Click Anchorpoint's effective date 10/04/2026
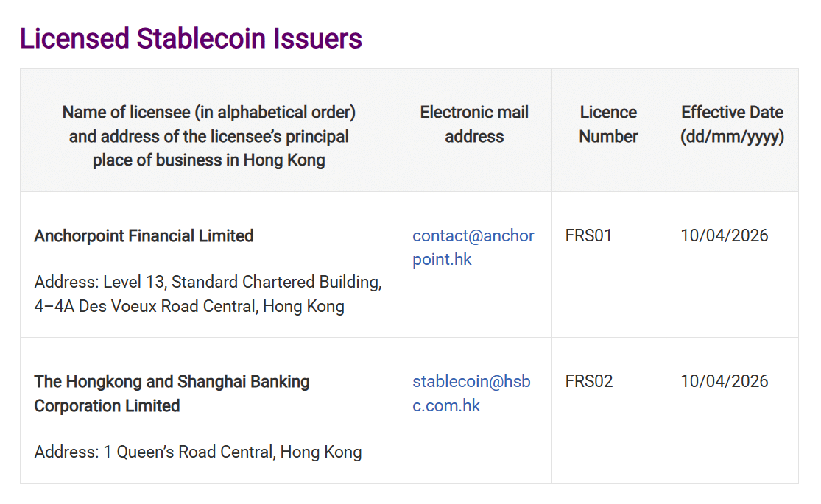Image resolution: width=821 pixels, height=504 pixels. (x=724, y=236)
